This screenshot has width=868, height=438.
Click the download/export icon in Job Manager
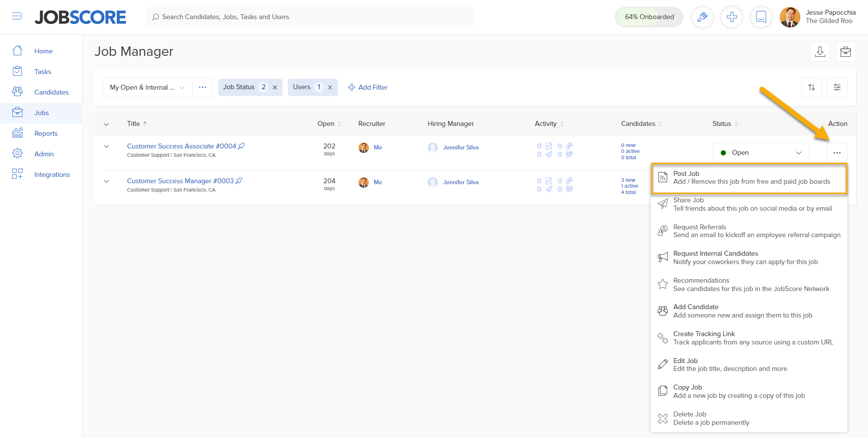click(x=820, y=51)
